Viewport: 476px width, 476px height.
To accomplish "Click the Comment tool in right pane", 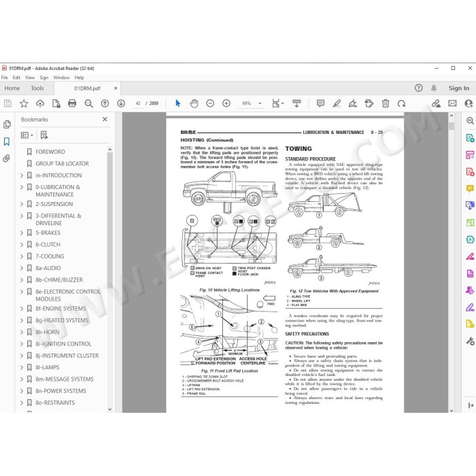I will pos(470,189).
